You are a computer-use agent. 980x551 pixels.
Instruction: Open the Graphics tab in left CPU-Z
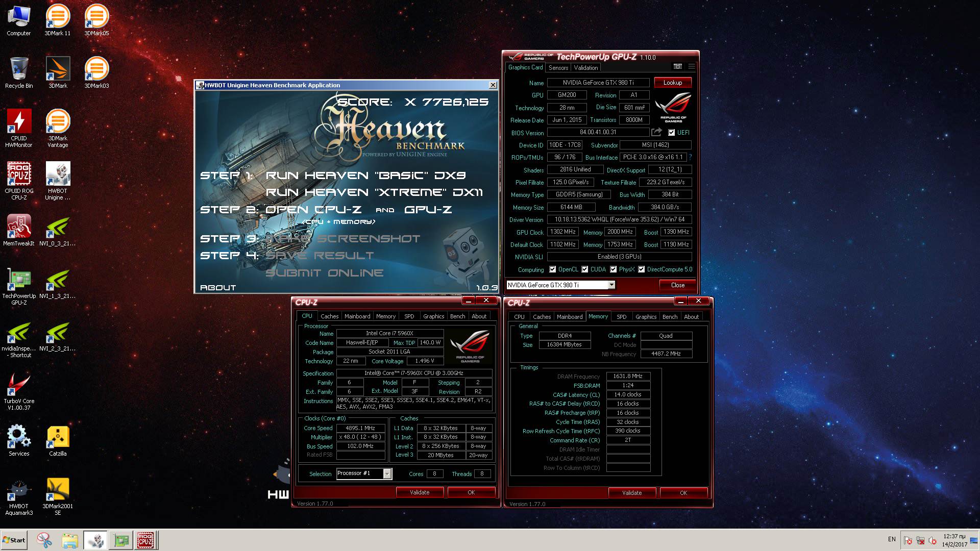(433, 316)
